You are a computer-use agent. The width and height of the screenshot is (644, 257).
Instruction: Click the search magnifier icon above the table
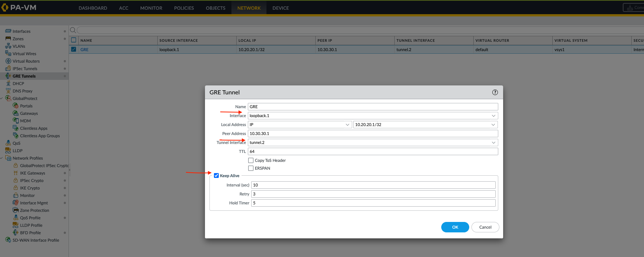tap(73, 30)
